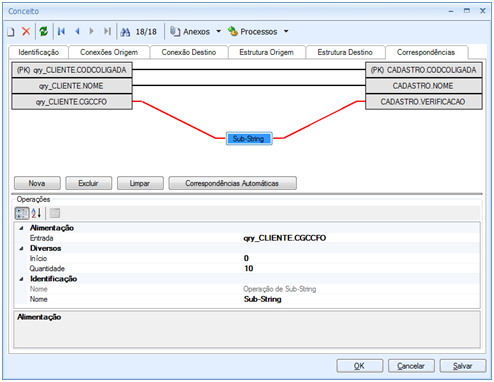The width and height of the screenshot is (494, 382).
Task: Click Correspondências Automáticas button
Action: (232, 183)
